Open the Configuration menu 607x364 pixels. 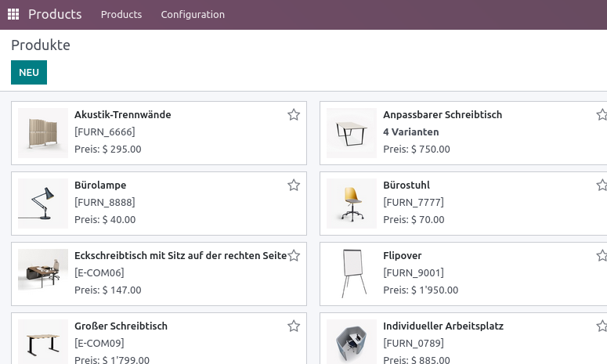193,14
